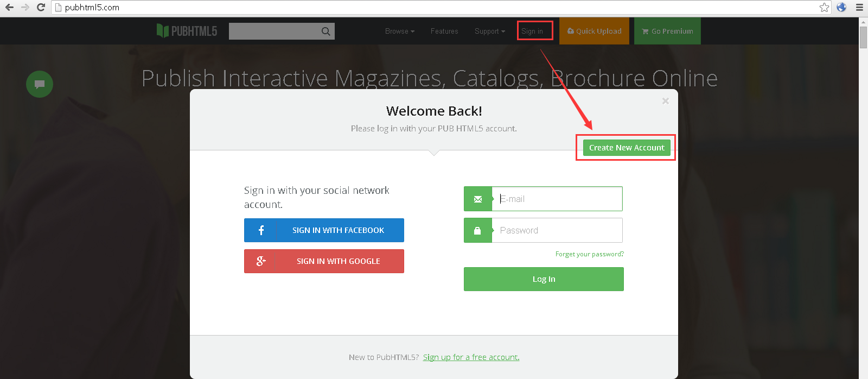Close the Welcome Back dialog
The width and height of the screenshot is (868, 379).
(666, 101)
